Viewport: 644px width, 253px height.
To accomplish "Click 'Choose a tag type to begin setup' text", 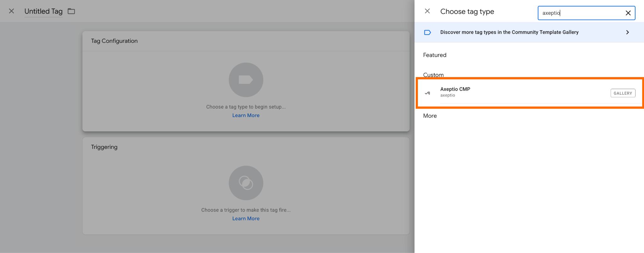I will (x=246, y=107).
